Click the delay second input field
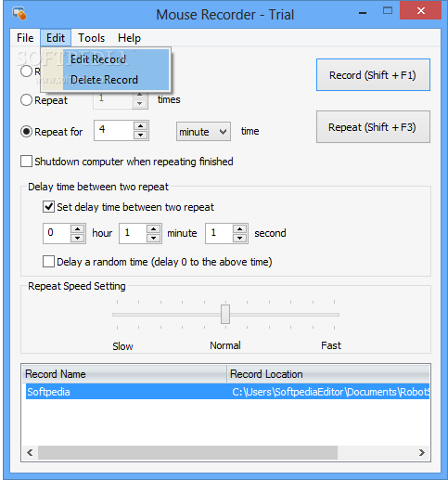Viewport: 448px width, 480px height. 219,233
